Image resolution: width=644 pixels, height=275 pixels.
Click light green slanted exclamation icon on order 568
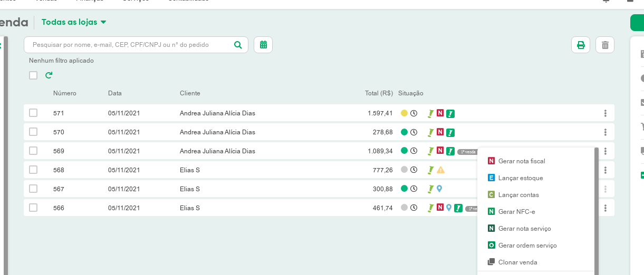click(x=430, y=170)
